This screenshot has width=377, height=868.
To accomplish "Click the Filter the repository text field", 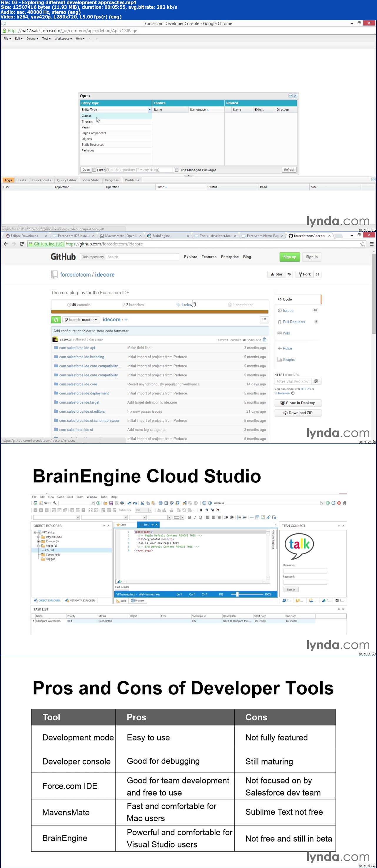I will click(x=139, y=170).
